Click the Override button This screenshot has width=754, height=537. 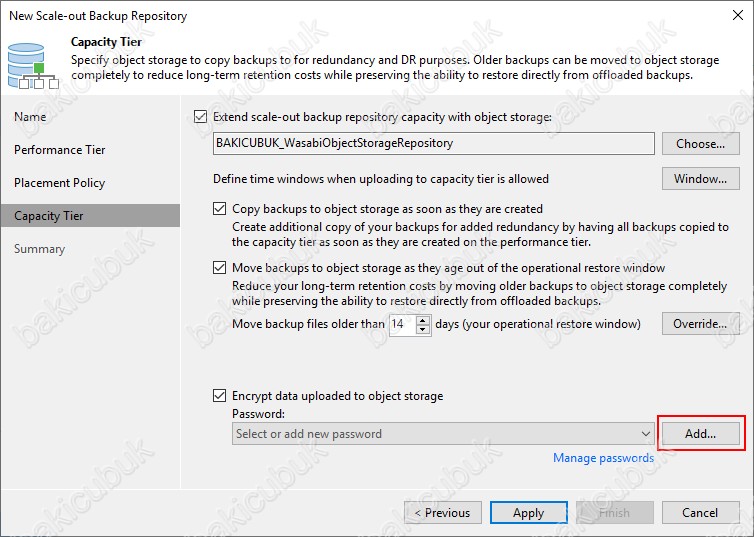pyautogui.click(x=701, y=324)
